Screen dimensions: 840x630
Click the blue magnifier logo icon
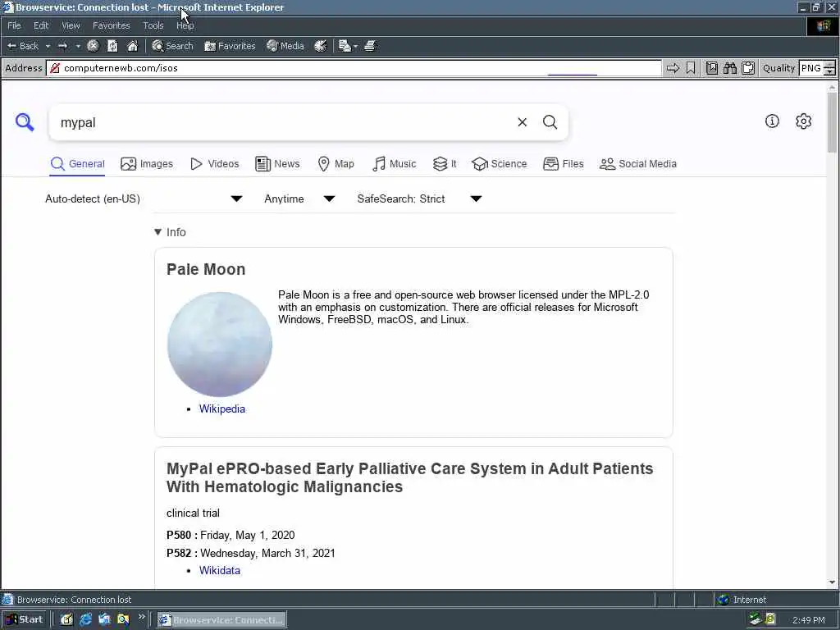pyautogui.click(x=25, y=122)
